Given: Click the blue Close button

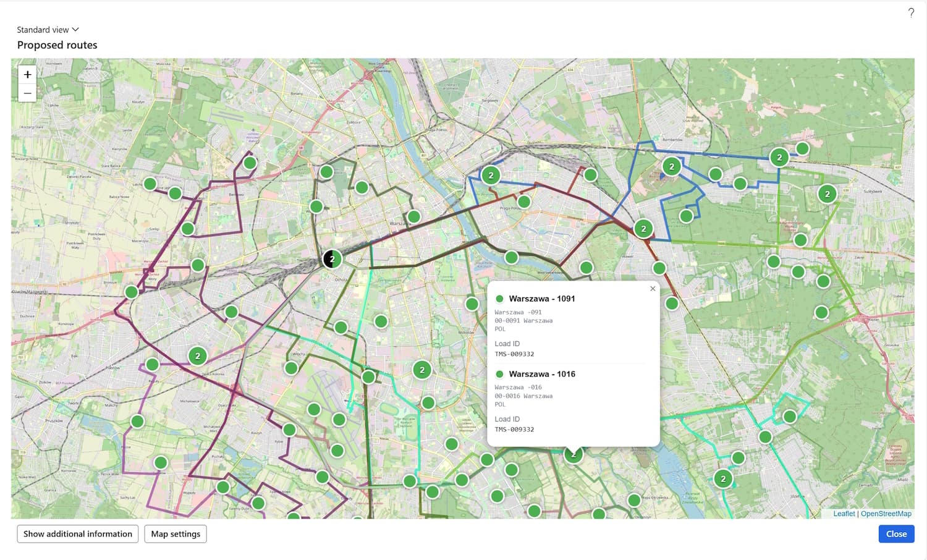Looking at the screenshot, I should pyautogui.click(x=896, y=534).
